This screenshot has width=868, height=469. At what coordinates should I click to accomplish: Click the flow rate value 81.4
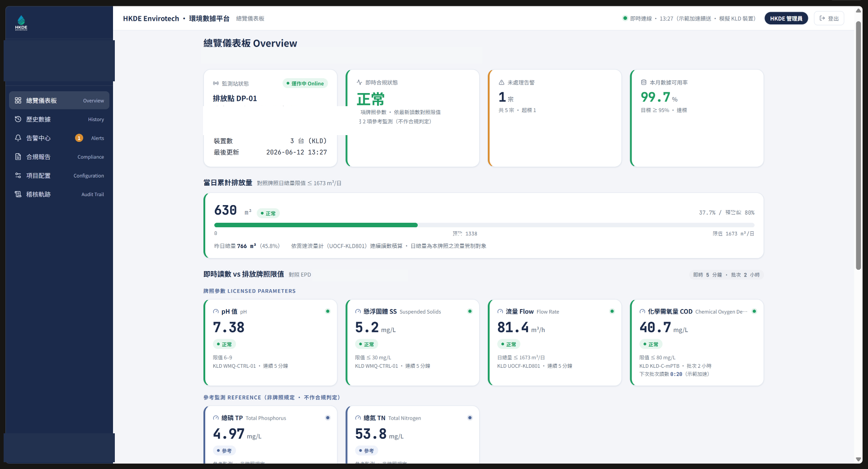pos(513,327)
